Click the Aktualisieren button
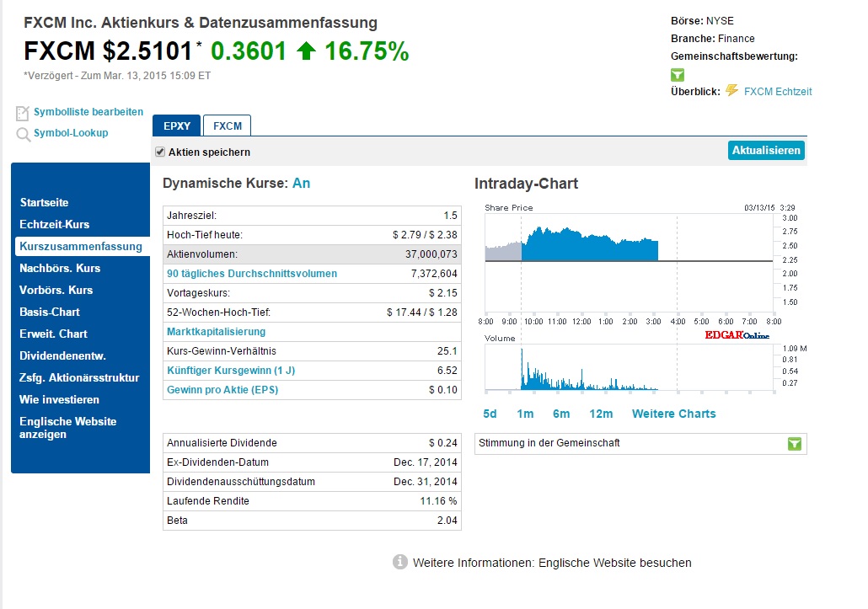The width and height of the screenshot is (868, 609). (x=765, y=150)
